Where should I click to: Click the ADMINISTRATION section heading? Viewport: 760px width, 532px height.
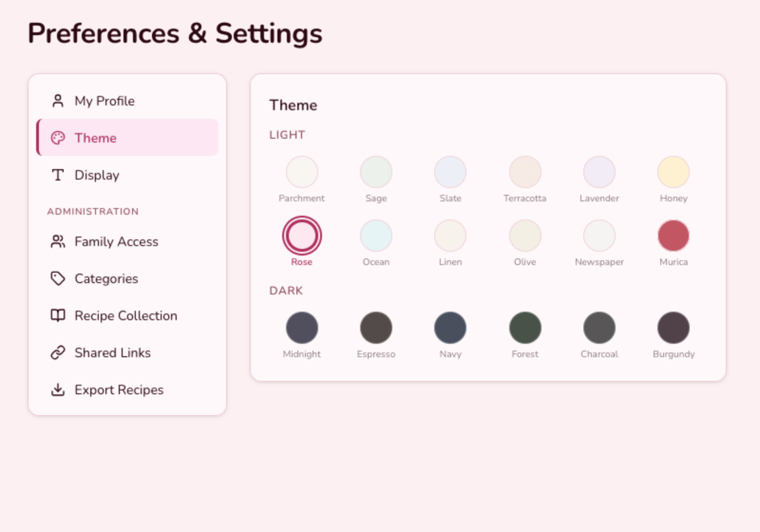[x=93, y=211]
